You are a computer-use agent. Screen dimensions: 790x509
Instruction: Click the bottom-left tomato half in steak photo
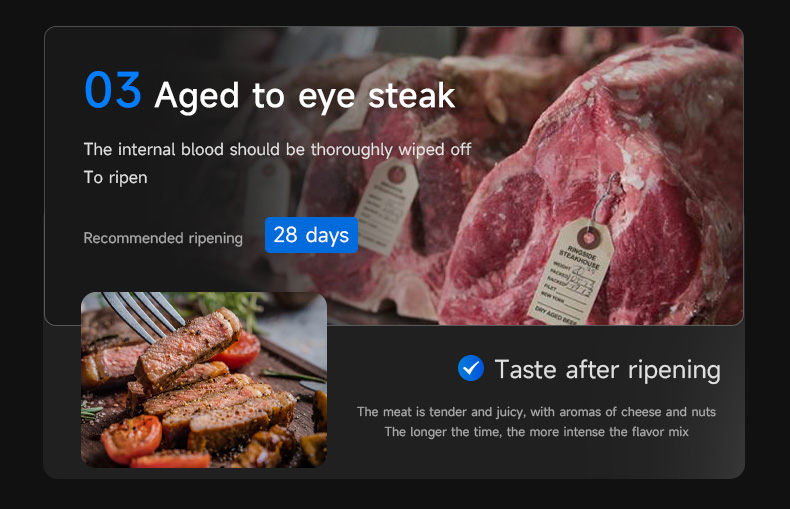point(130,437)
